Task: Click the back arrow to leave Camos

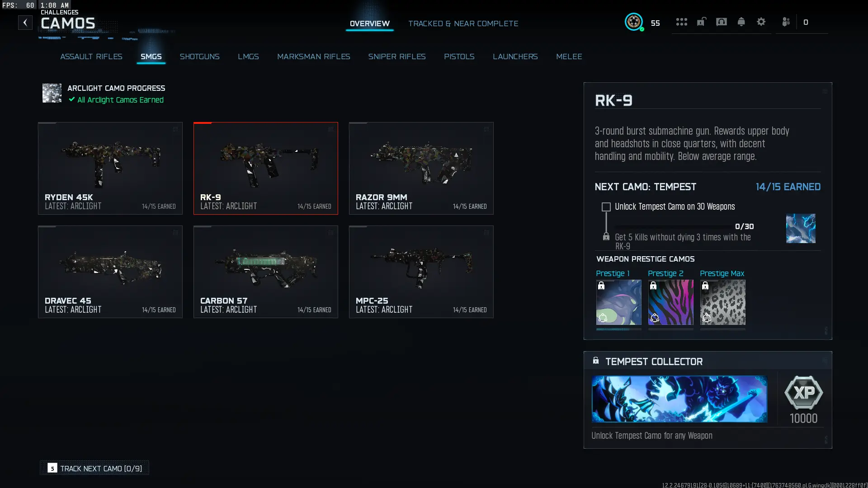Action: [25, 22]
